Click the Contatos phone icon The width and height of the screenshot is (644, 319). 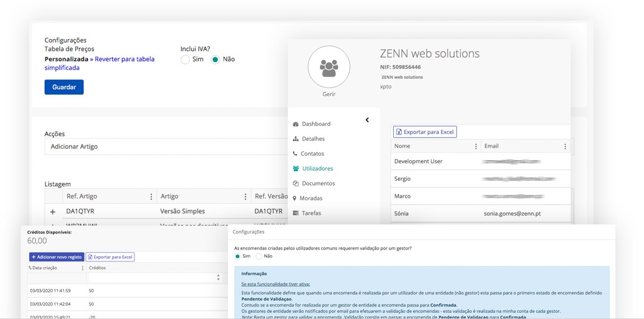point(295,153)
